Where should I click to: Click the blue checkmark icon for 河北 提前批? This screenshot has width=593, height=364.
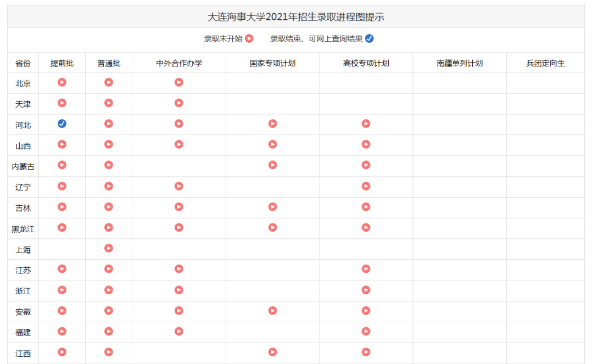[62, 124]
